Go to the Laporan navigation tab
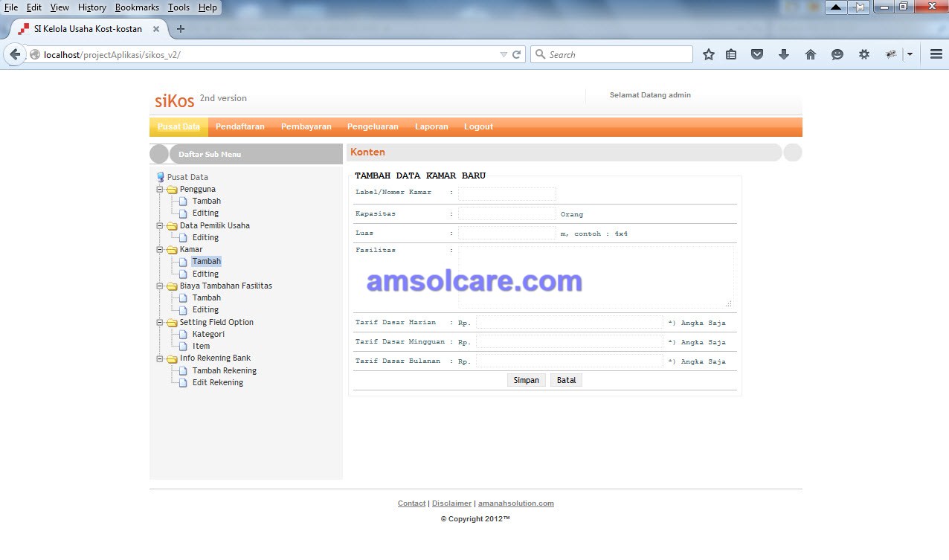This screenshot has width=949, height=560. [x=431, y=126]
